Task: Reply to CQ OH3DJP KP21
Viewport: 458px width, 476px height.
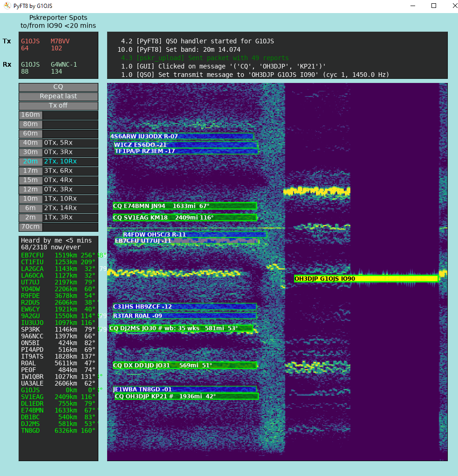Action: pyautogui.click(x=186, y=396)
